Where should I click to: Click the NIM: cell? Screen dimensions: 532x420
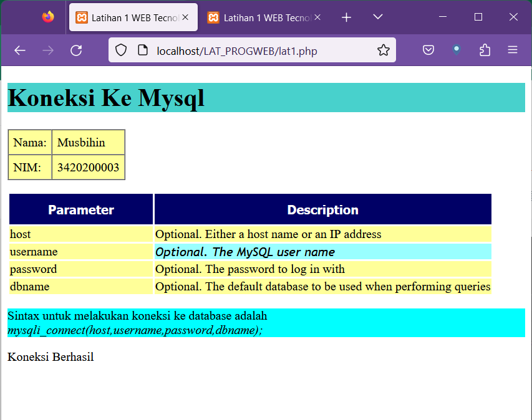[x=30, y=167]
